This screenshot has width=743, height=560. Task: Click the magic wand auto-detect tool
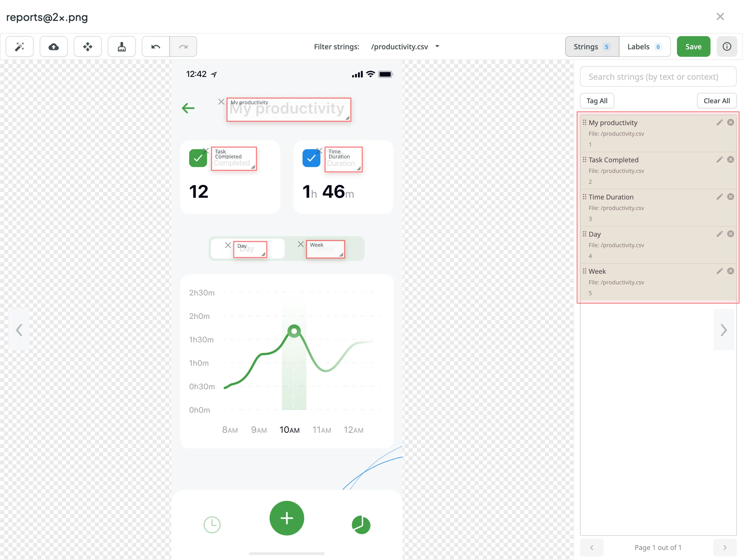coord(20,46)
